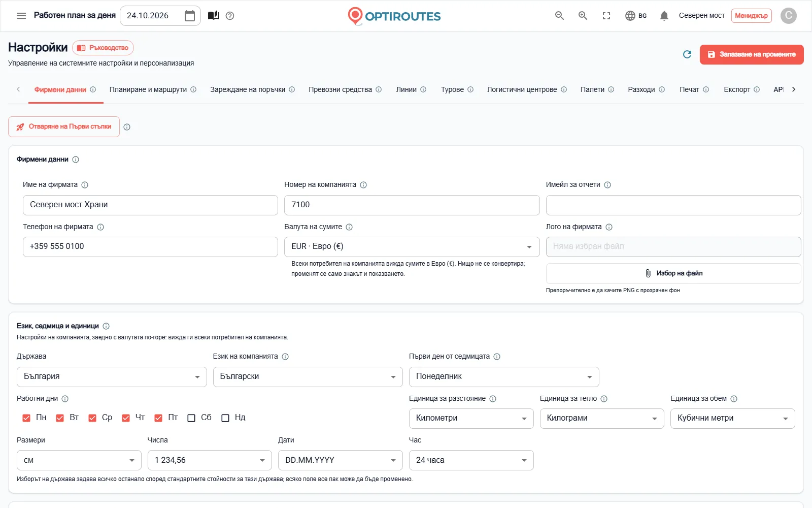Switch to Зареждане на поръчки tab

pyautogui.click(x=248, y=89)
